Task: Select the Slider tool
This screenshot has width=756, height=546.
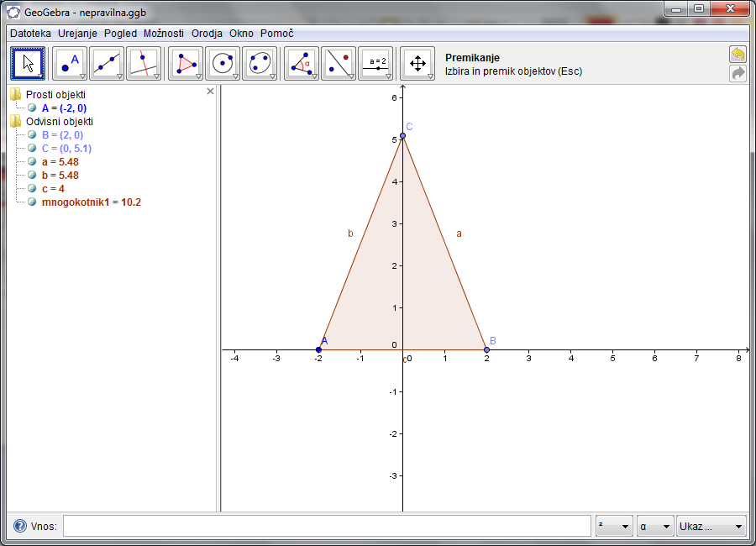Action: pyautogui.click(x=375, y=63)
